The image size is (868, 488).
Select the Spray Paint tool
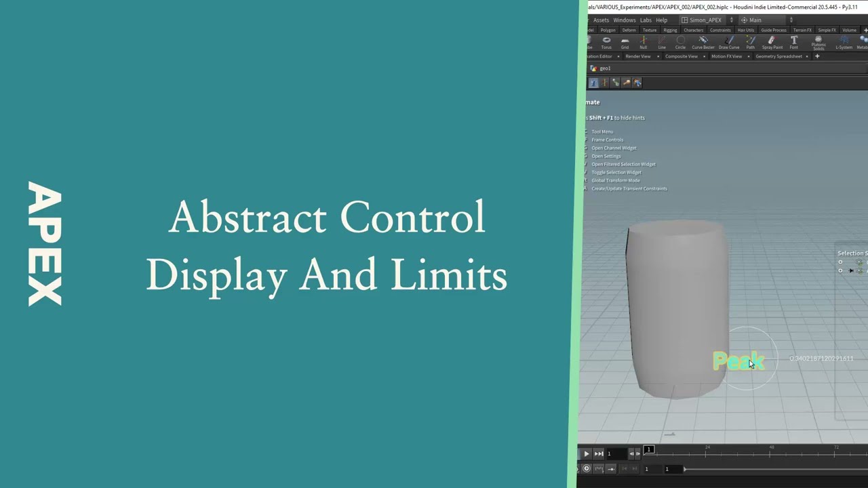coord(772,42)
